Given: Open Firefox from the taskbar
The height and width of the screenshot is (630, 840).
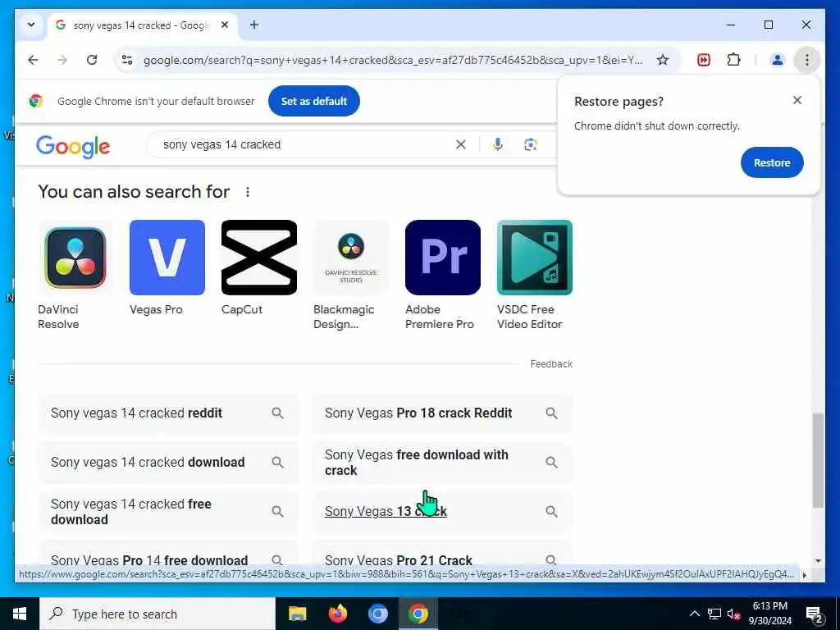Looking at the screenshot, I should [337, 614].
